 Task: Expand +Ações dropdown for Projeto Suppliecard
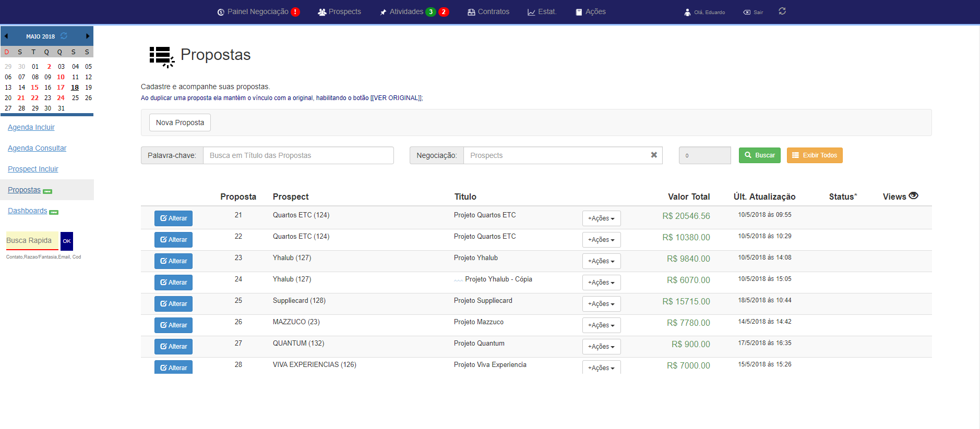(601, 304)
